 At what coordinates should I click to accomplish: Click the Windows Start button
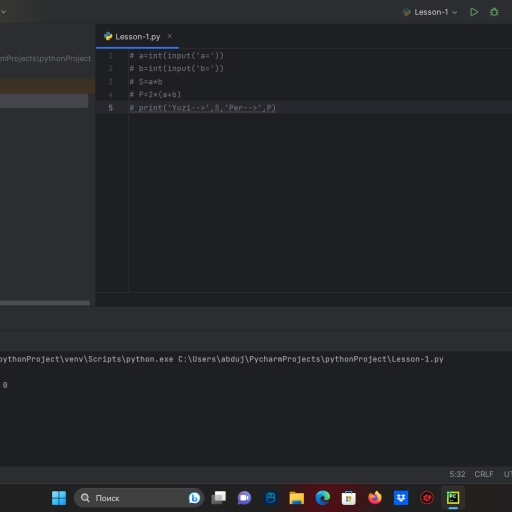(x=59, y=498)
